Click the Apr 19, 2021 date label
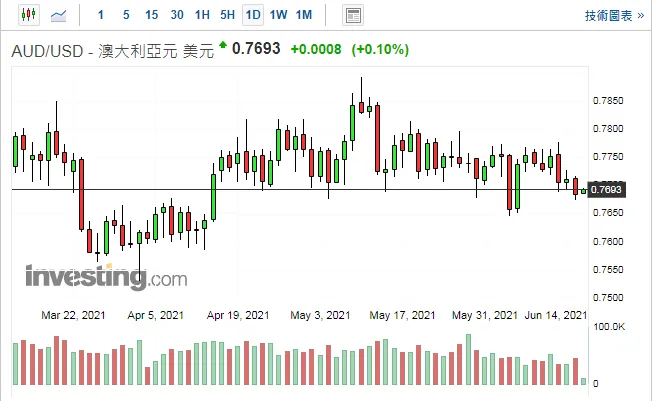Image resolution: width=652 pixels, height=401 pixels. pyautogui.click(x=238, y=315)
